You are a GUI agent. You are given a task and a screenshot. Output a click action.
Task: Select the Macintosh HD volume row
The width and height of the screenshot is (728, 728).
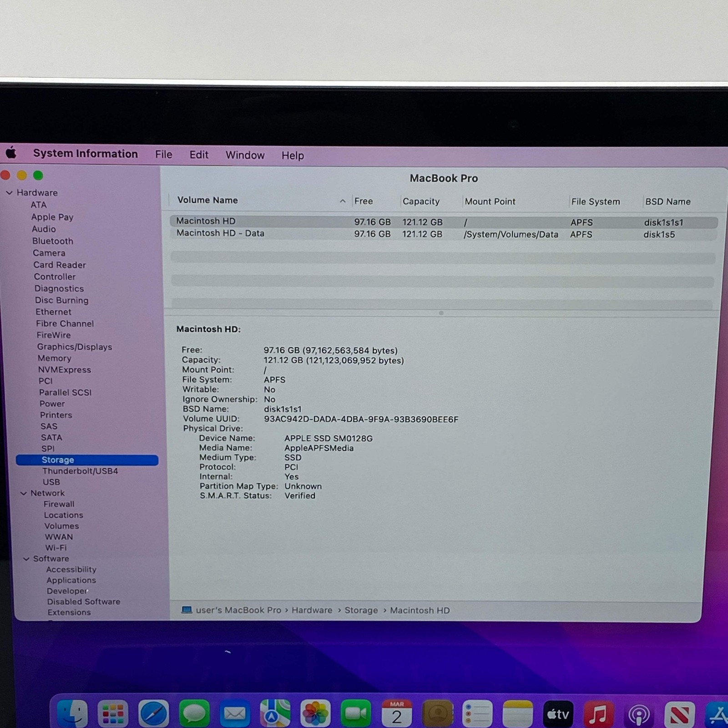tap(444, 222)
